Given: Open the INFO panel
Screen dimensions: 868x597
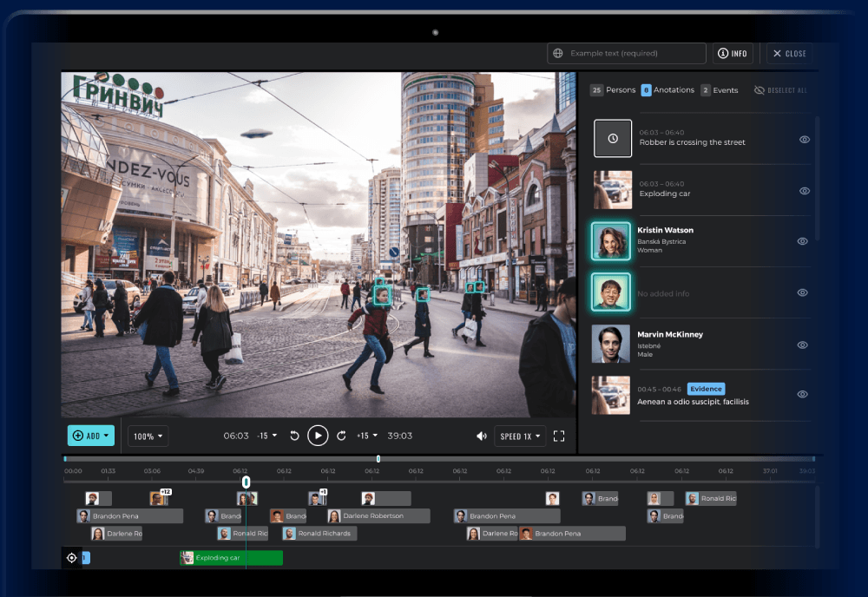Looking at the screenshot, I should point(733,54).
